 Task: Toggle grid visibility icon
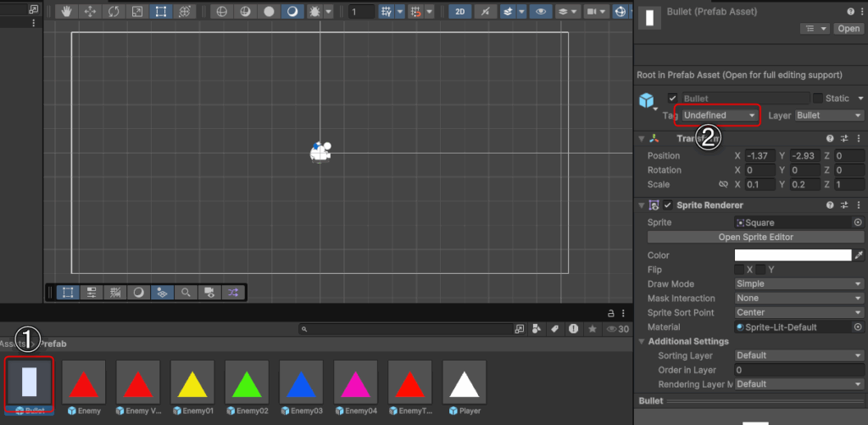[x=387, y=12]
